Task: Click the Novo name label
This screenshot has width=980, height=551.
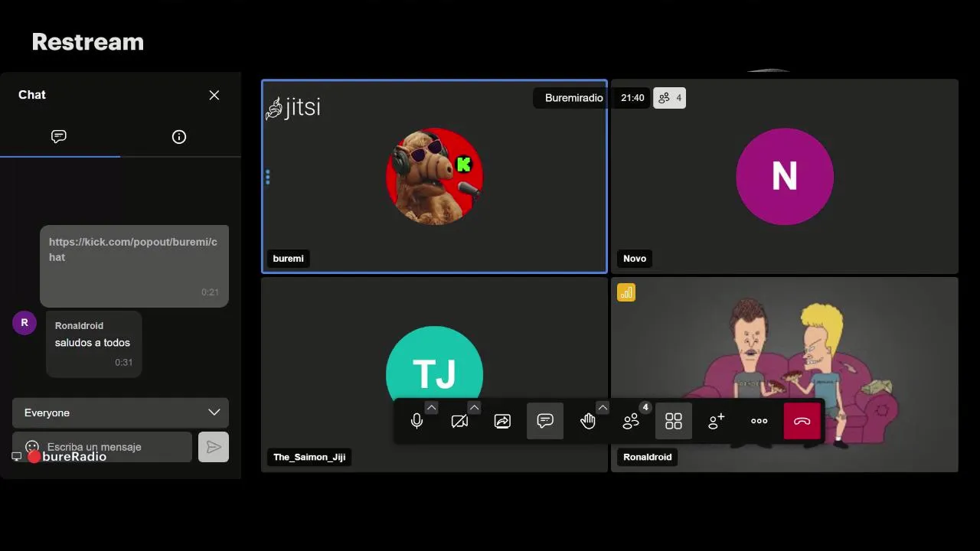Action: coord(635,259)
